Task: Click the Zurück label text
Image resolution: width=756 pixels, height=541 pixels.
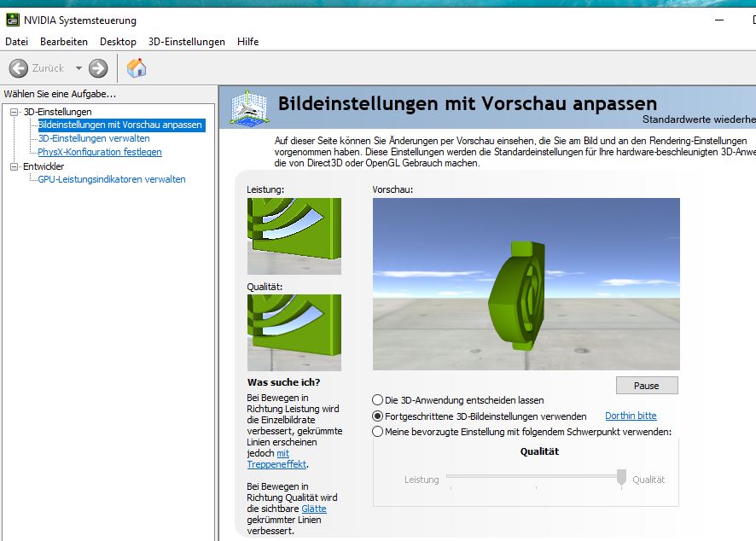Action: (48, 68)
